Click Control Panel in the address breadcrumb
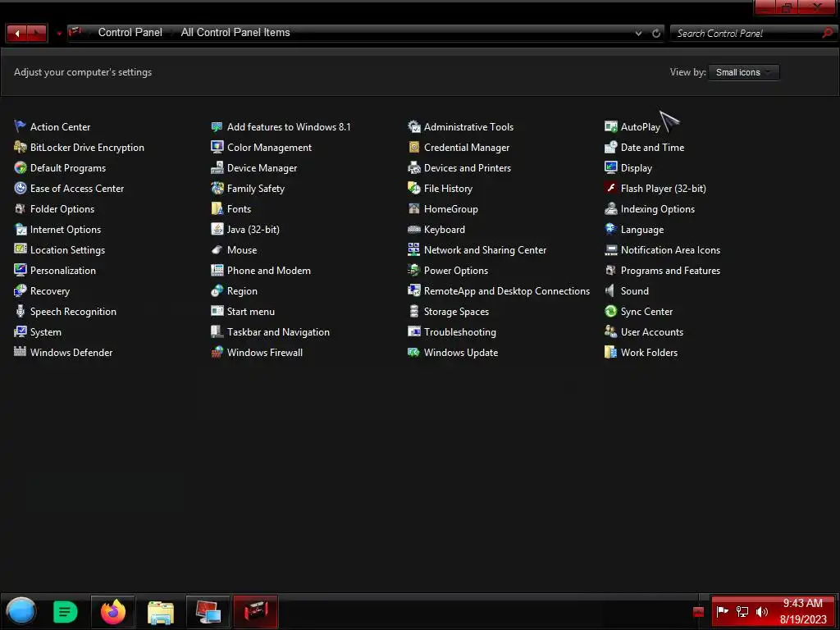This screenshot has height=630, width=840. coord(130,33)
